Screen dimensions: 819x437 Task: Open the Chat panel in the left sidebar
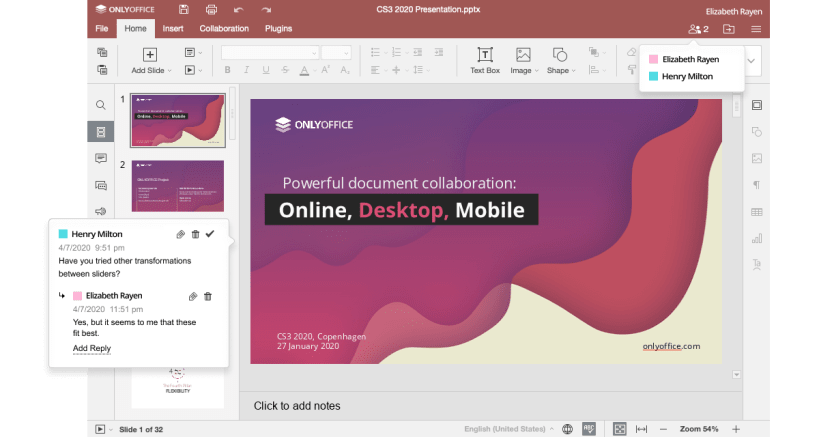pos(101,185)
